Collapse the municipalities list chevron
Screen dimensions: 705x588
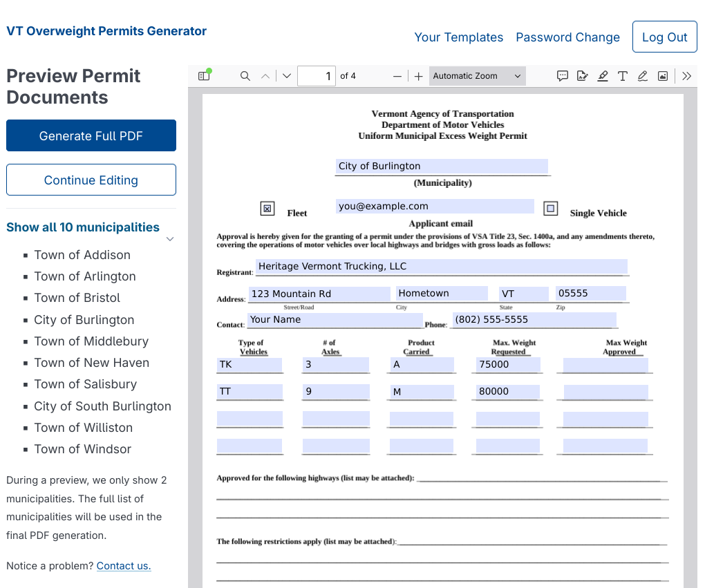point(170,239)
